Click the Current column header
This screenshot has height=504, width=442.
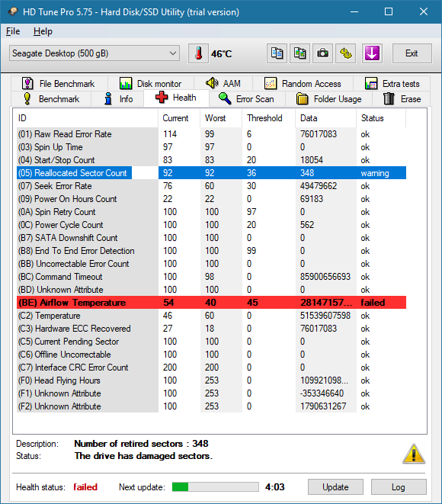(x=179, y=118)
